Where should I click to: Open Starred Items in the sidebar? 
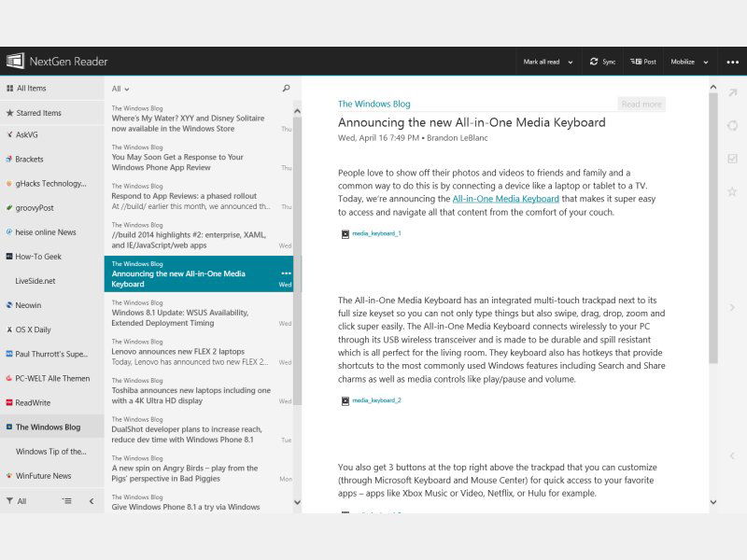52,113
